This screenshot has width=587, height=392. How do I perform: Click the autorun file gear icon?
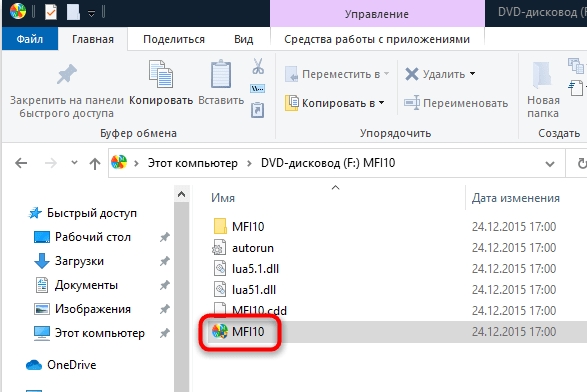point(220,247)
